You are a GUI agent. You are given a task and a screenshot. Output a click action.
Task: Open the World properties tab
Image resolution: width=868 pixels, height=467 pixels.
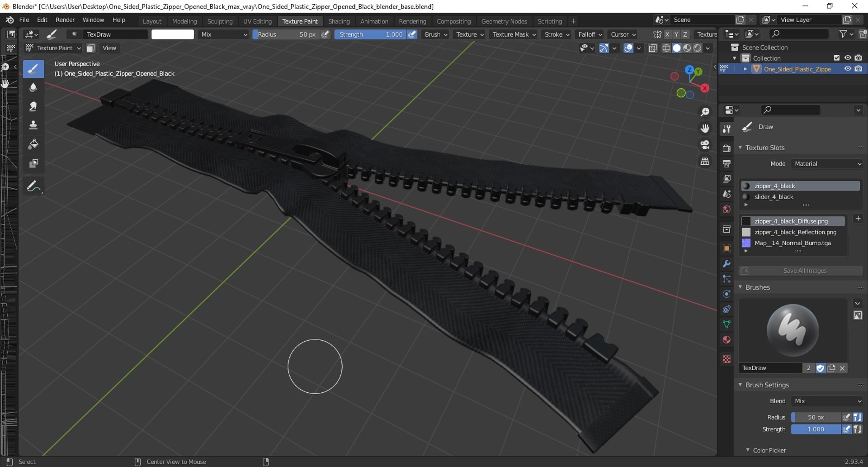point(726,210)
